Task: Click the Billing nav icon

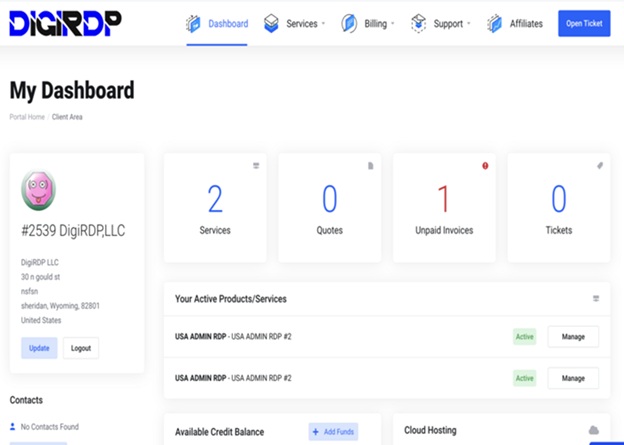Action: [349, 23]
